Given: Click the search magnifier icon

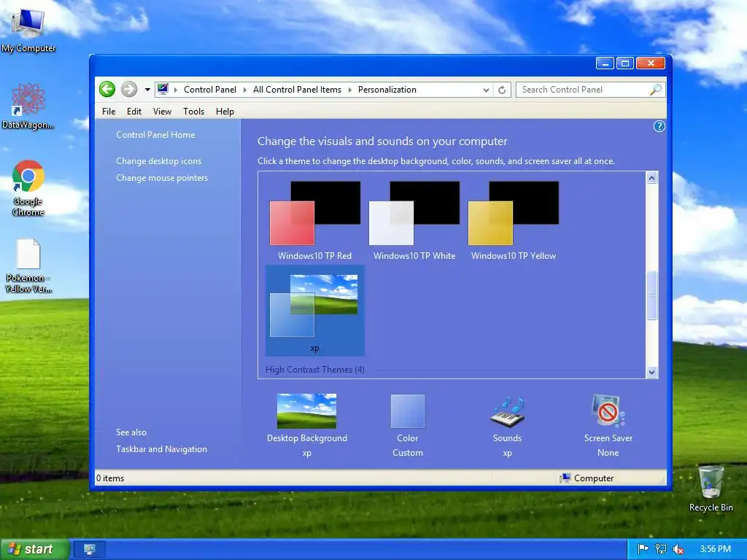Looking at the screenshot, I should 656,90.
